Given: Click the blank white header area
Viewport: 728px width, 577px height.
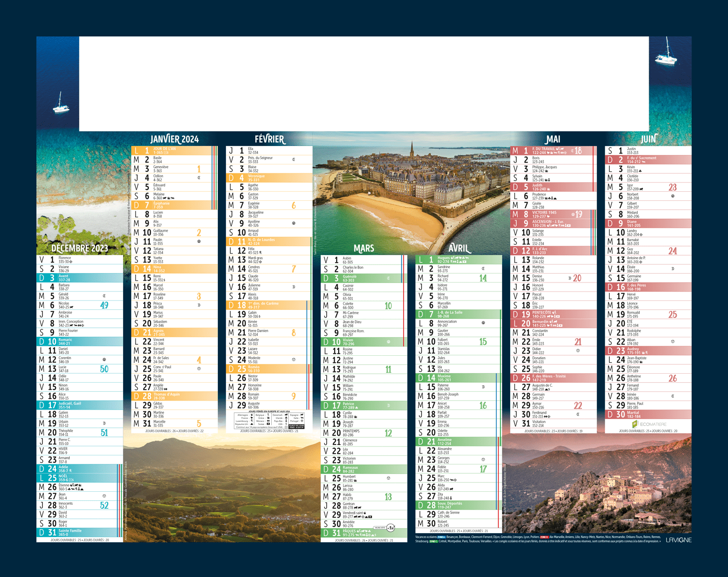Looking at the screenshot, I should [x=364, y=83].
